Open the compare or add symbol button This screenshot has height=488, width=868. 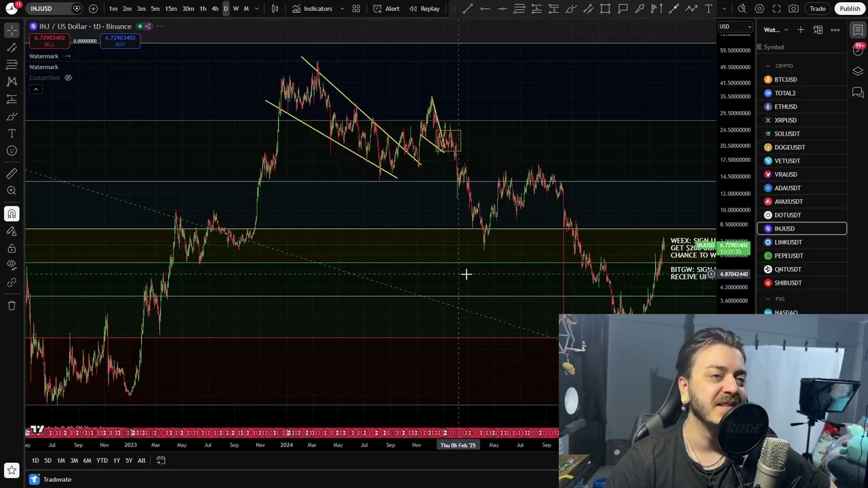tap(93, 9)
